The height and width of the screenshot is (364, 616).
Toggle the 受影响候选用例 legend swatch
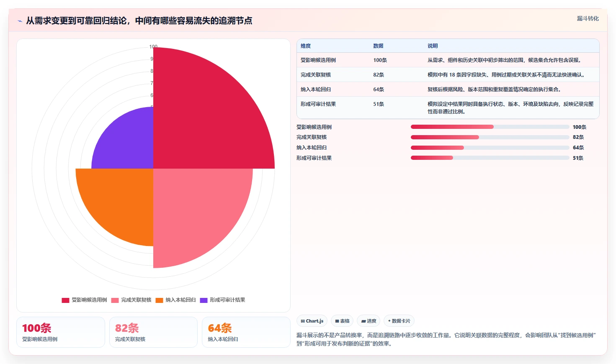(65, 300)
